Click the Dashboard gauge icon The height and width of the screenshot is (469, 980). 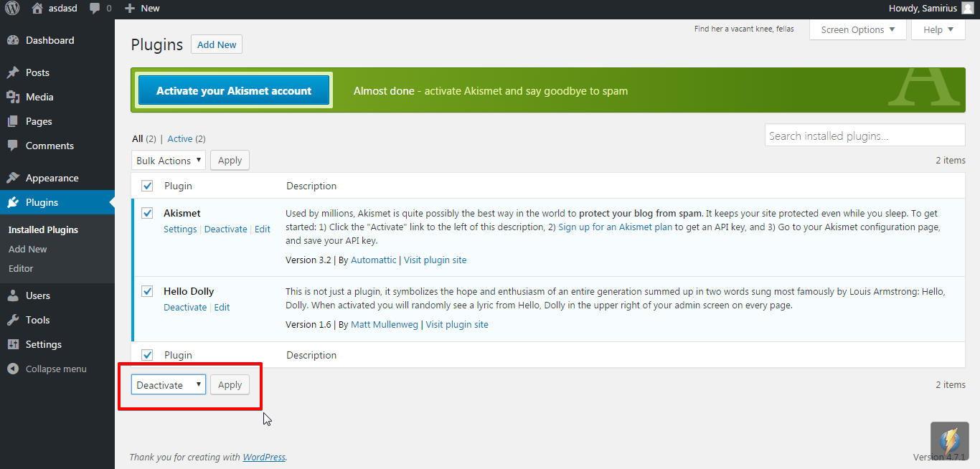click(13, 40)
